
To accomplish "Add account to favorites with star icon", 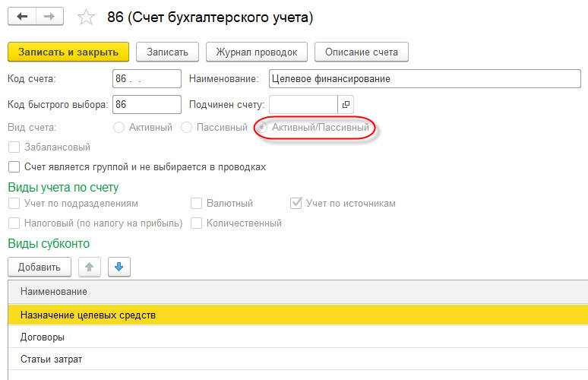I will click(87, 17).
